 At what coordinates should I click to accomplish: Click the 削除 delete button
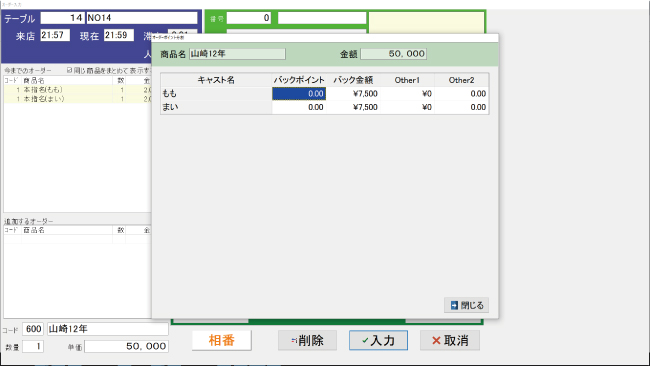(x=307, y=340)
